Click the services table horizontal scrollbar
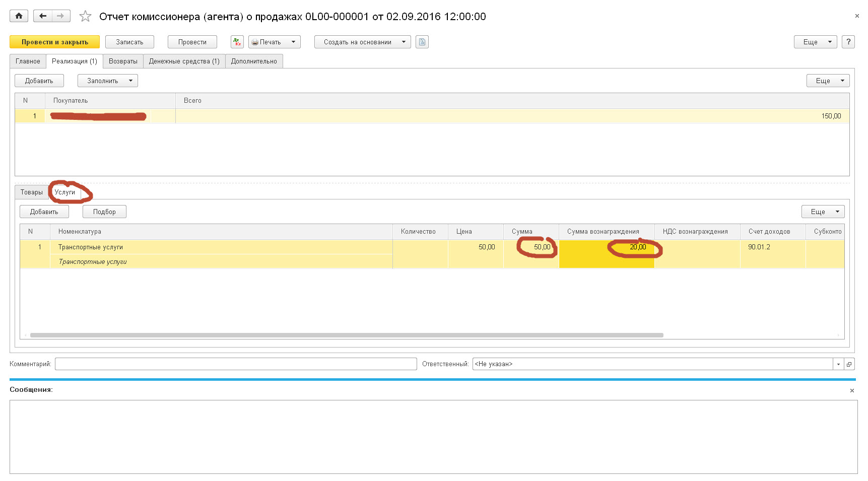The height and width of the screenshot is (481, 868). pyautogui.click(x=346, y=335)
